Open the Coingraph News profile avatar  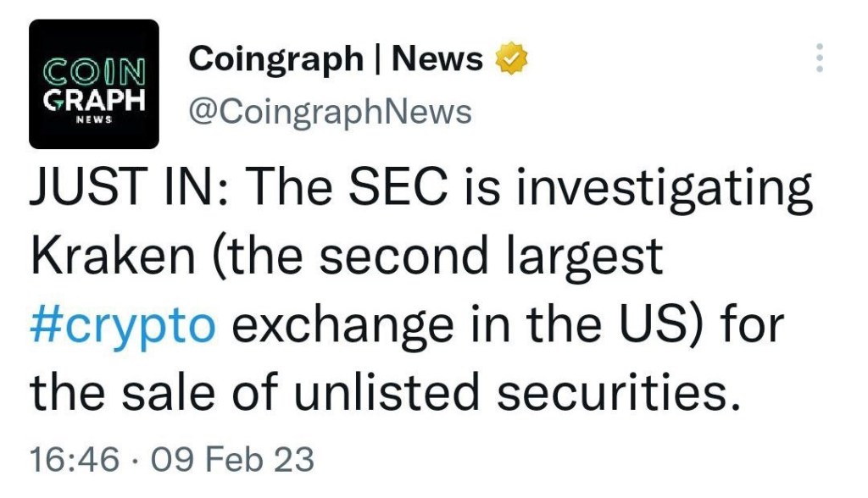93,84
